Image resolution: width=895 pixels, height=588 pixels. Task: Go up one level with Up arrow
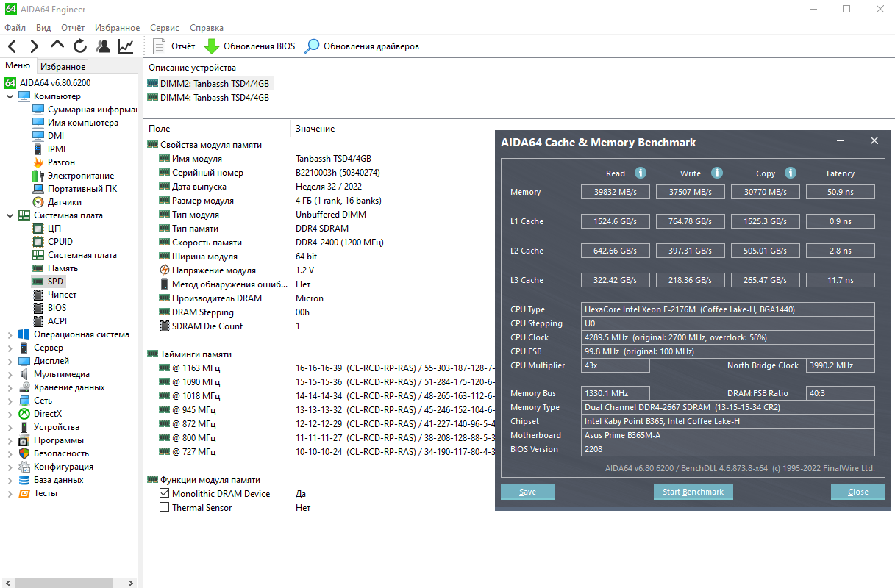(57, 45)
